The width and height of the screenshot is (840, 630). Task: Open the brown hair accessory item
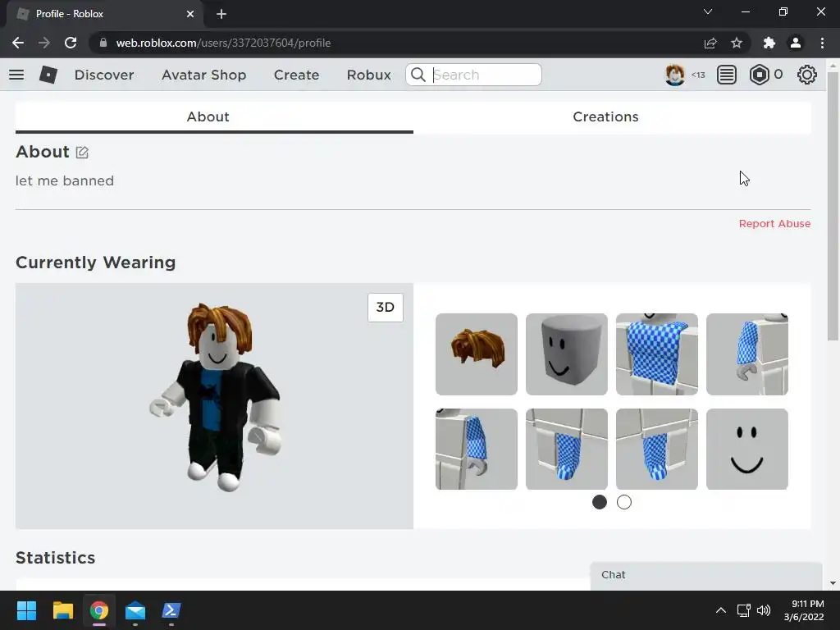click(x=477, y=354)
